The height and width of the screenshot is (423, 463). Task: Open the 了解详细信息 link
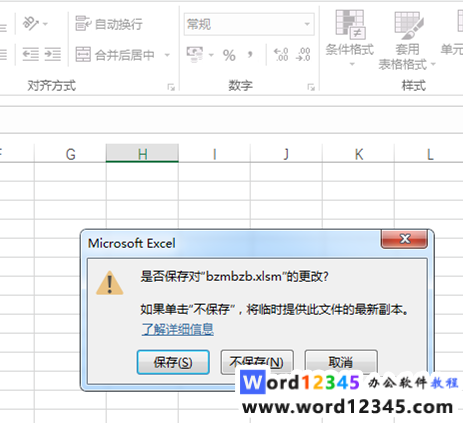point(178,329)
